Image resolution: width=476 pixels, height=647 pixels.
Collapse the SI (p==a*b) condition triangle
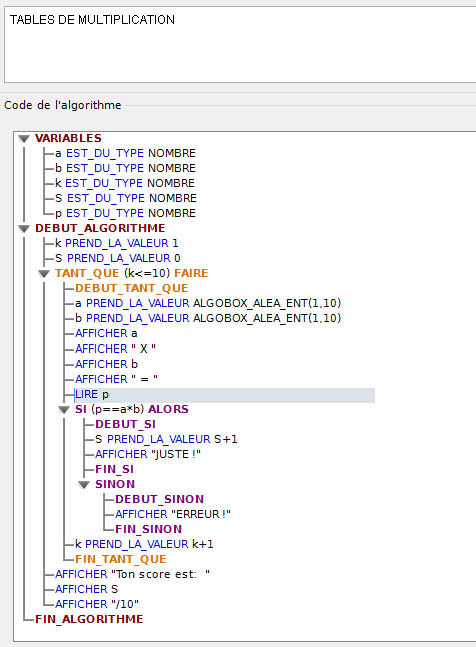point(64,410)
